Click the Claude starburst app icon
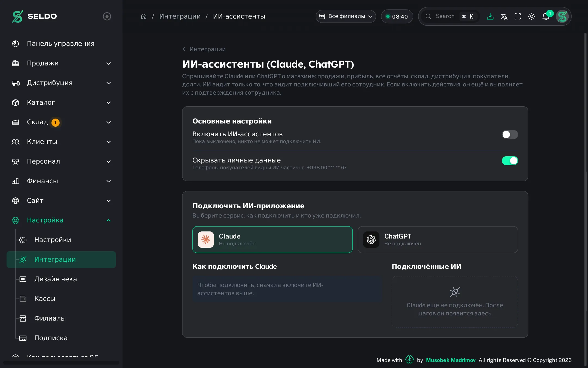588x368 pixels. coord(206,240)
